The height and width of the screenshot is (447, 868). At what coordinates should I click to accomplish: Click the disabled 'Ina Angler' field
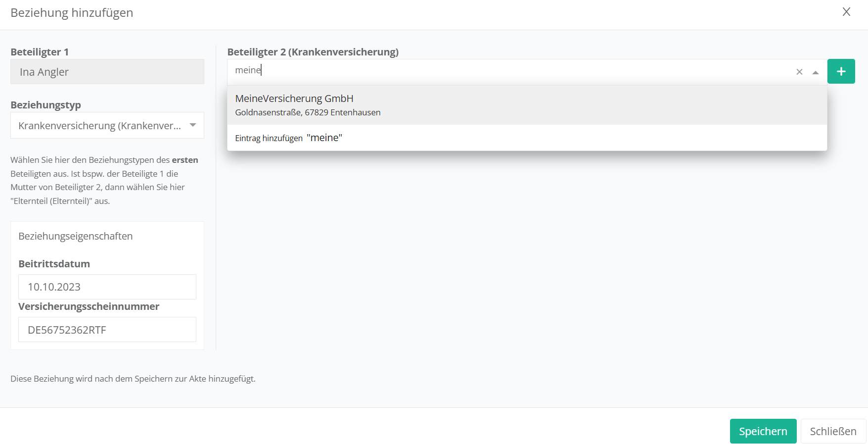coord(107,72)
